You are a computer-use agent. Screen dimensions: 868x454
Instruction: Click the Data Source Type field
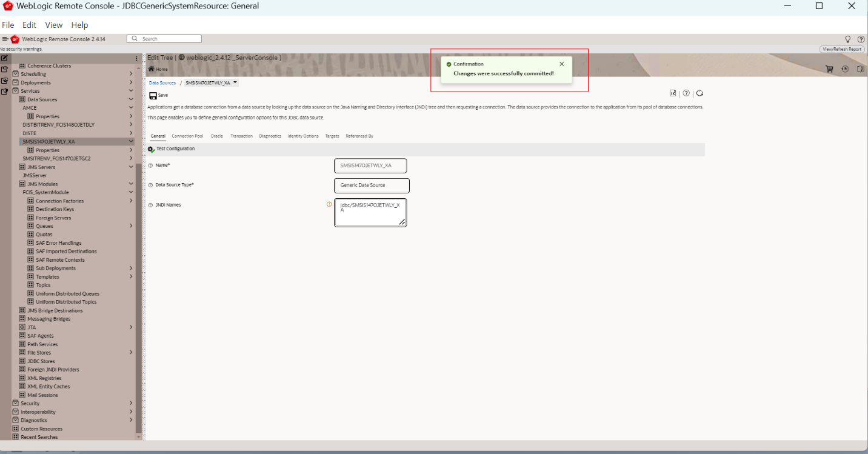coord(372,185)
